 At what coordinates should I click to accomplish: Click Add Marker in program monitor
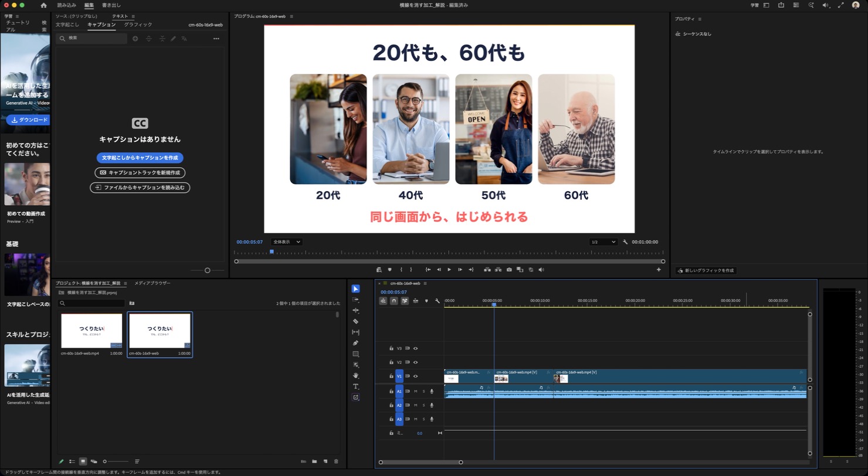tap(389, 270)
